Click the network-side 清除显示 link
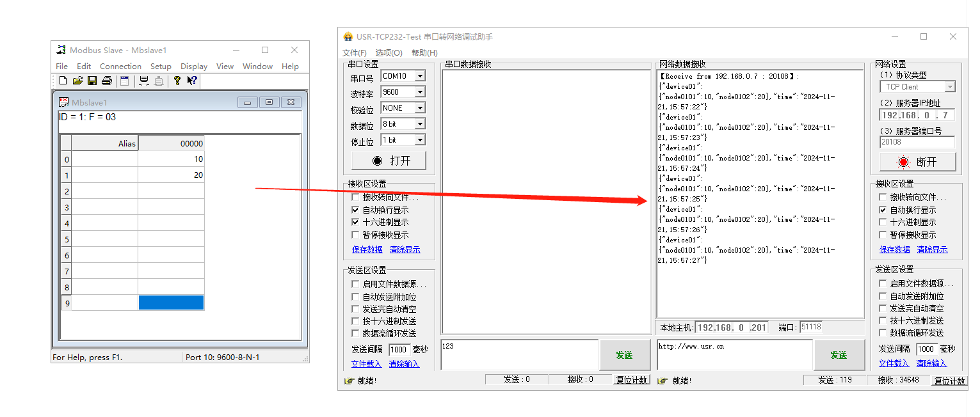Screen dimensions: 980x417 pyautogui.click(x=932, y=250)
